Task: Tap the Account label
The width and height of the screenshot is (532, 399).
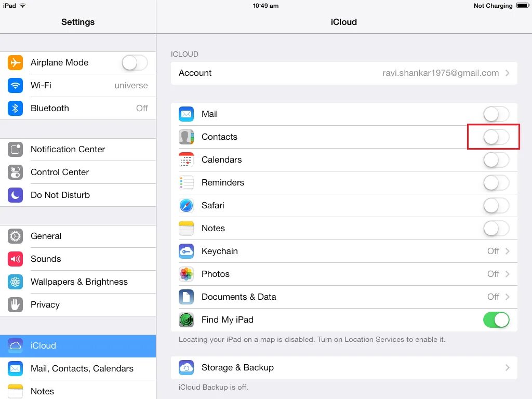Action: [195, 73]
